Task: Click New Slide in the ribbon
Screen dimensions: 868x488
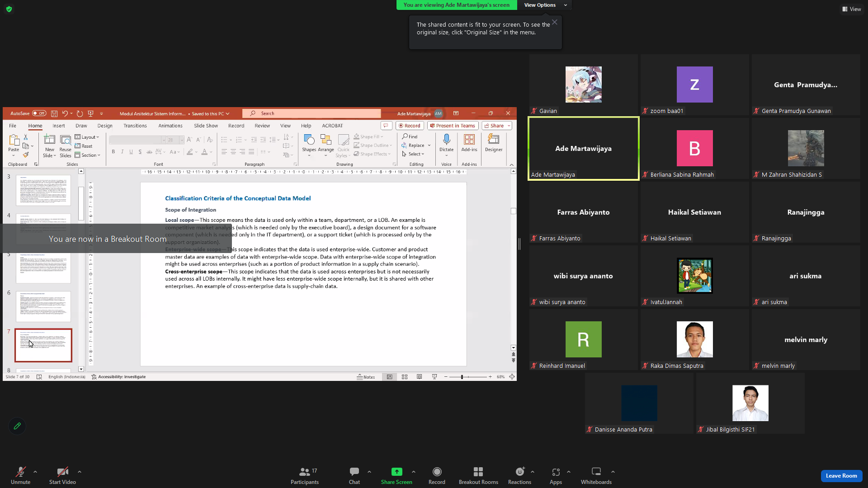Action: pyautogui.click(x=49, y=146)
